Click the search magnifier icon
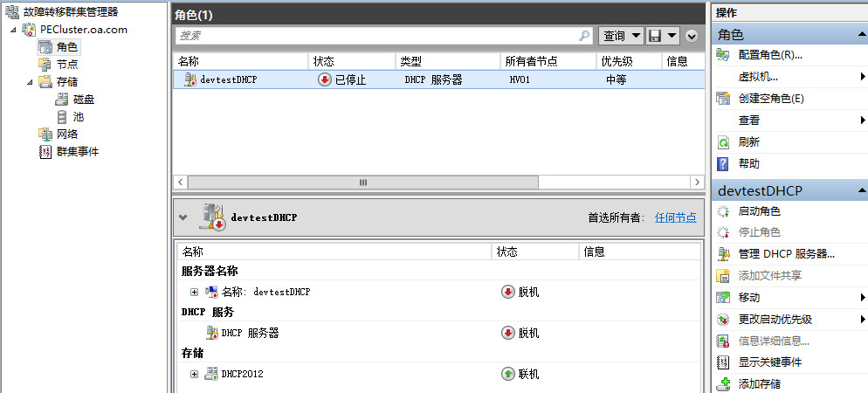The width and height of the screenshot is (868, 393). pyautogui.click(x=584, y=36)
